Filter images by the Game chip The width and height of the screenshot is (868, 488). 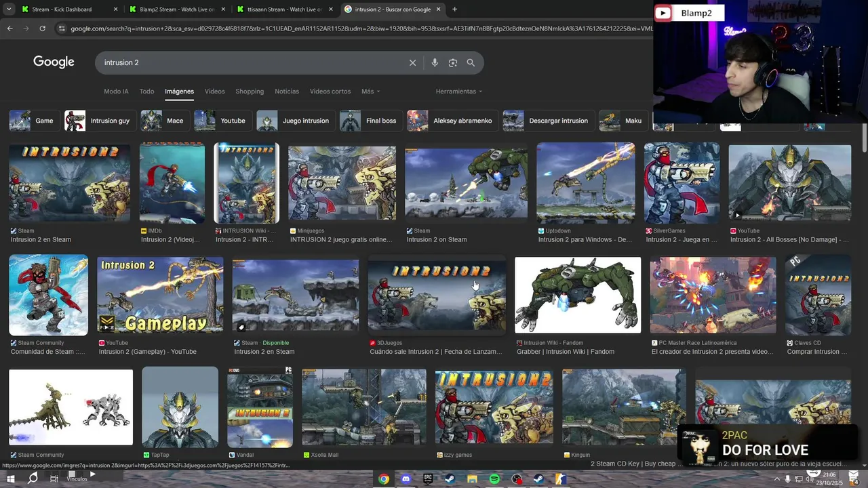[33, 121]
